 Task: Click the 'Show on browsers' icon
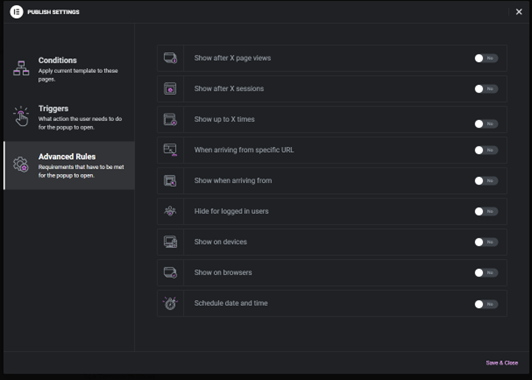pos(170,272)
